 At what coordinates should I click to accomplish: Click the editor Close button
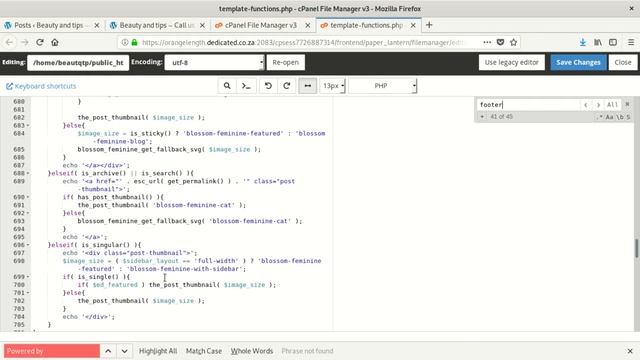(623, 62)
